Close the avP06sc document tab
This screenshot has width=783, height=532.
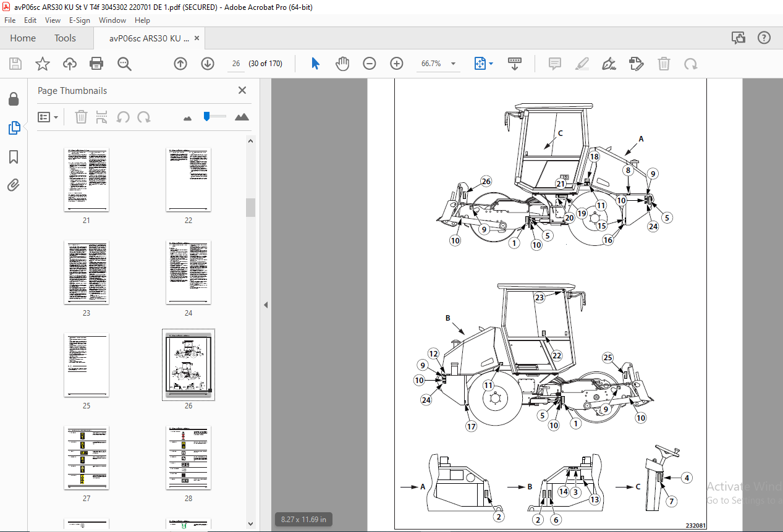(197, 38)
